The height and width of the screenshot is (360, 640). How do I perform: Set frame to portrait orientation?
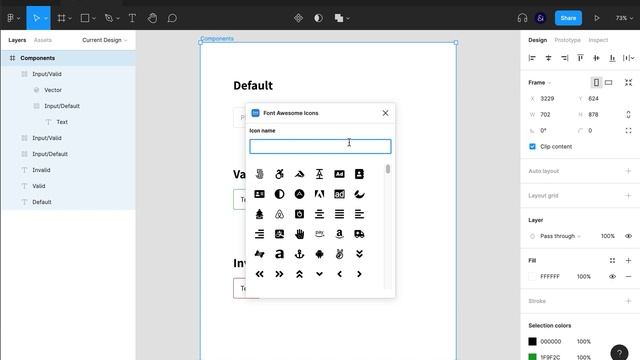point(596,82)
